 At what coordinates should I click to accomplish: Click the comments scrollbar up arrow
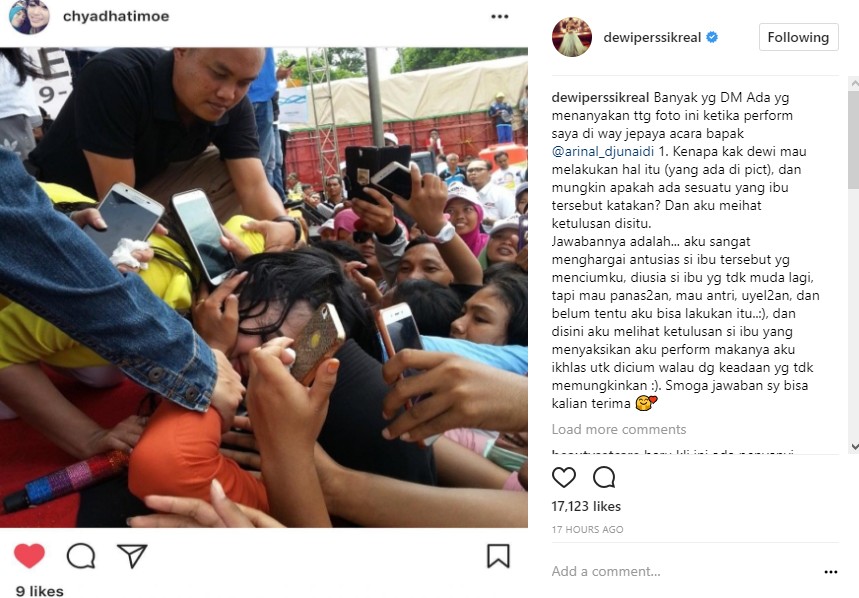click(854, 83)
